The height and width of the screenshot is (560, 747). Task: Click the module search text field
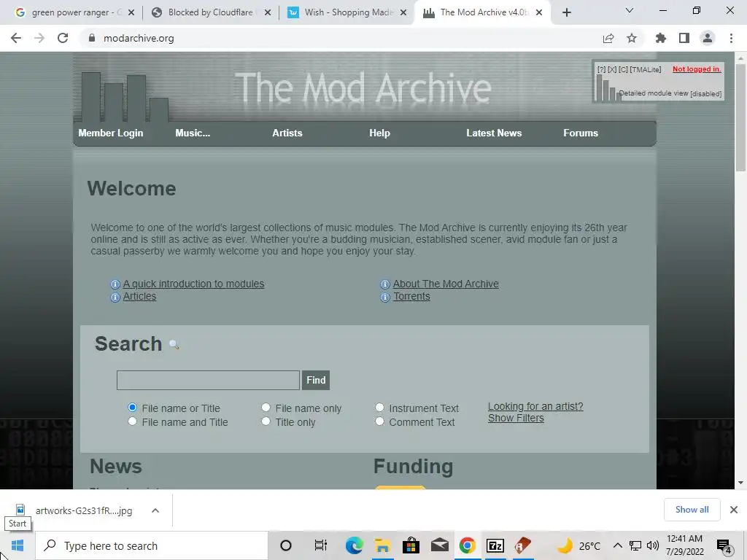(208, 380)
